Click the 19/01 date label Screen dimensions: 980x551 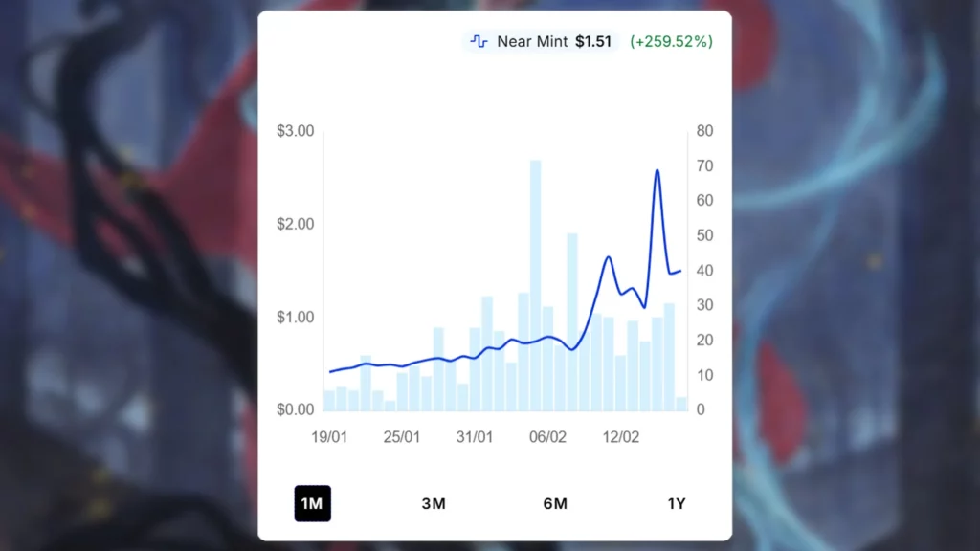330,435
